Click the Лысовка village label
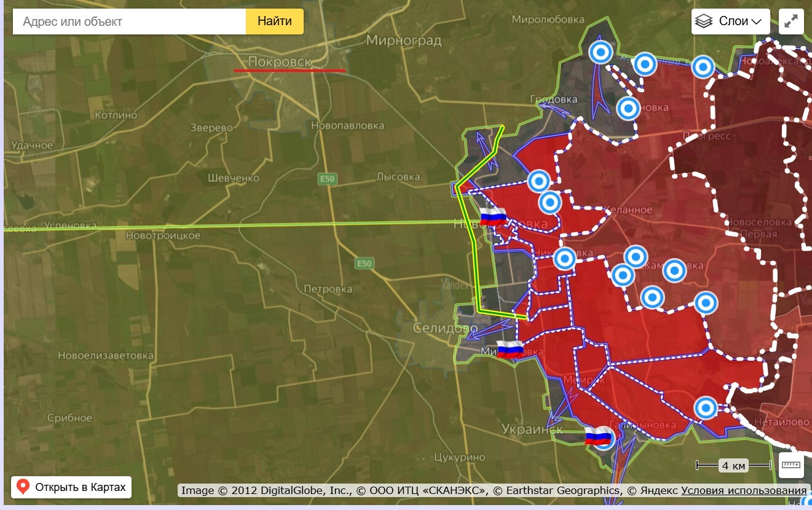 (x=398, y=177)
